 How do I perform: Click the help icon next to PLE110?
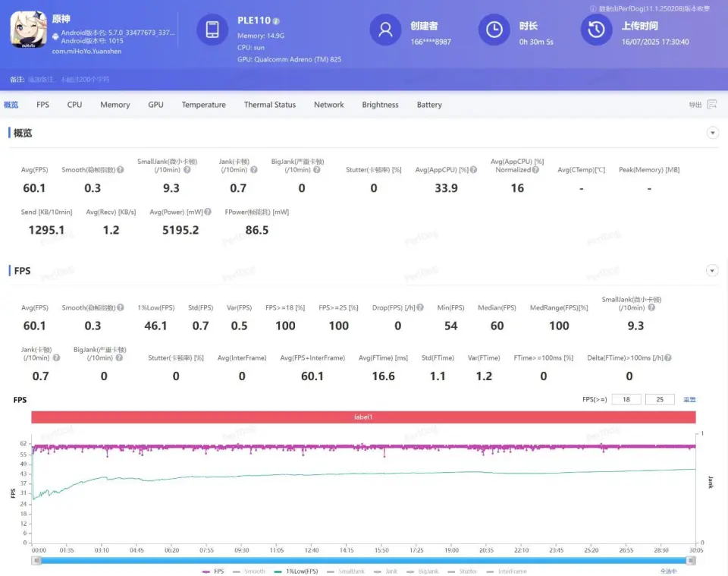tap(276, 21)
